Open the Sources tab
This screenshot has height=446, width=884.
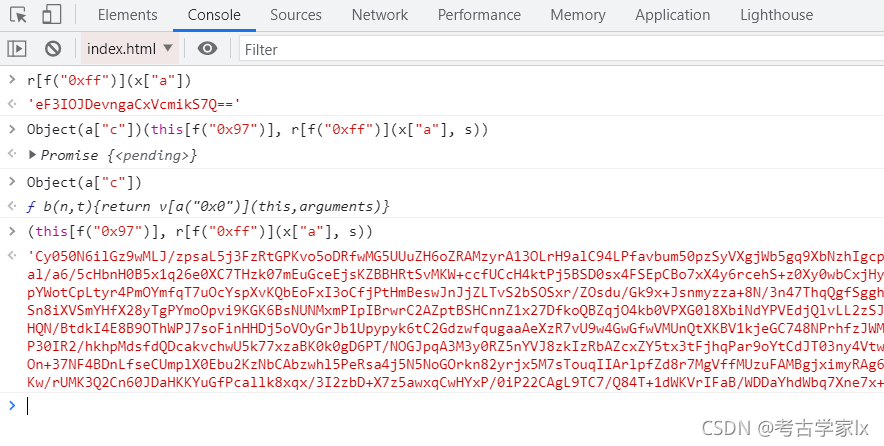[x=295, y=15]
